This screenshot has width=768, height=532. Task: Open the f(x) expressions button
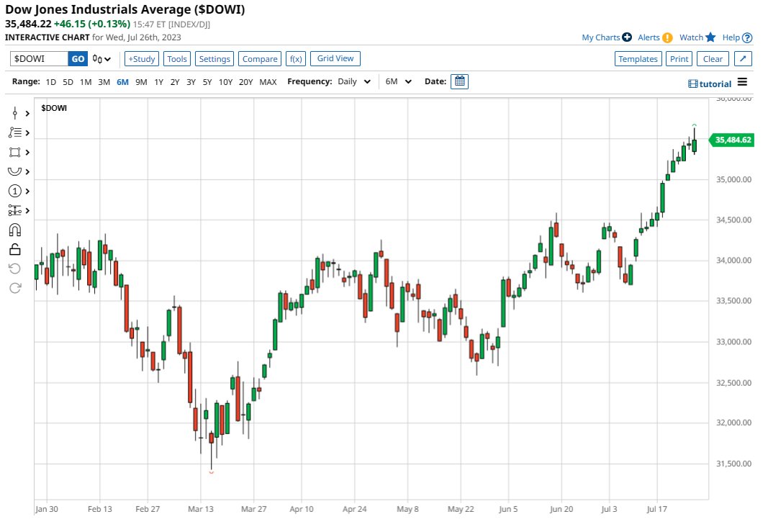pyautogui.click(x=296, y=59)
